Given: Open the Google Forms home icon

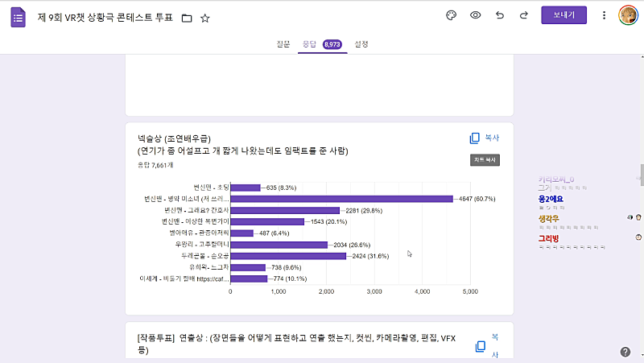Looking at the screenshot, I should coord(18,17).
